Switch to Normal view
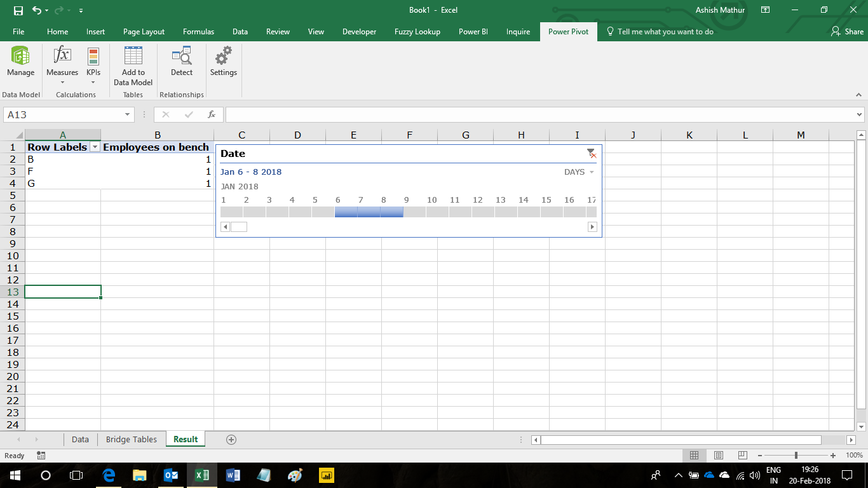This screenshot has width=868, height=488. (695, 456)
